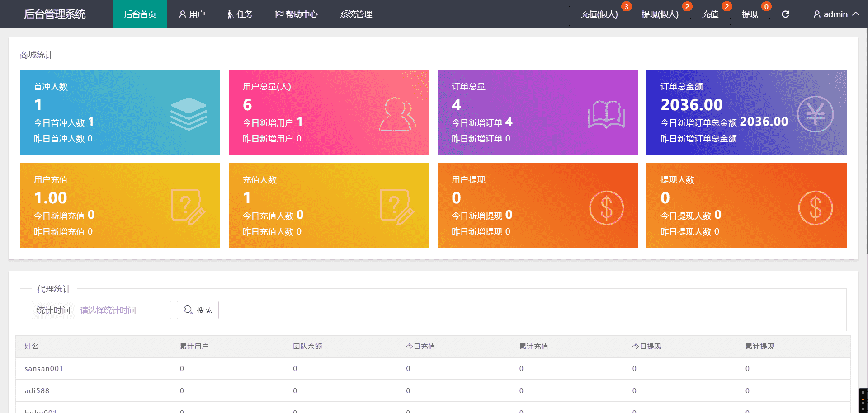
Task: Click the yen icon in 订单总金额 card
Action: point(815,114)
